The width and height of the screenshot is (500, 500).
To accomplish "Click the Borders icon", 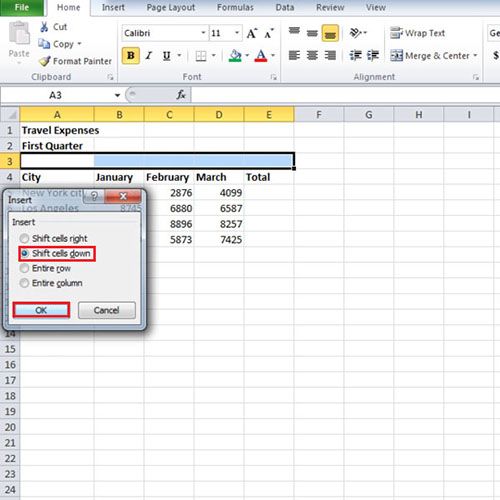I will tap(201, 56).
